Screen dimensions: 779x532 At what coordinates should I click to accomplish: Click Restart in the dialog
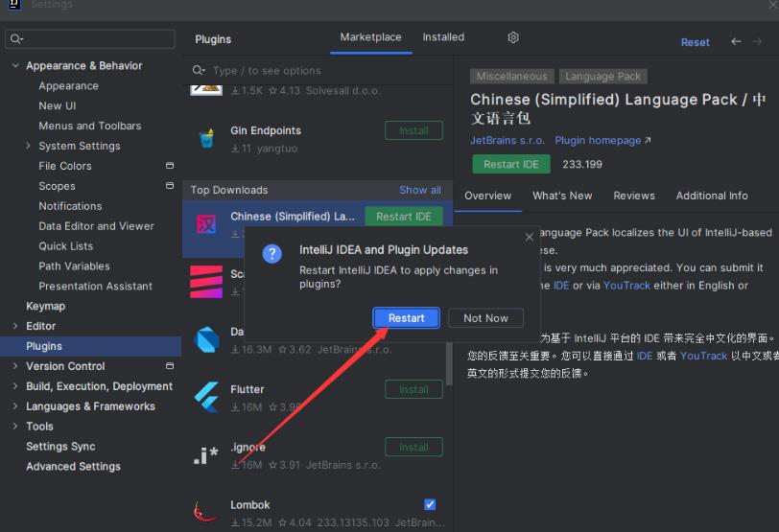(407, 318)
